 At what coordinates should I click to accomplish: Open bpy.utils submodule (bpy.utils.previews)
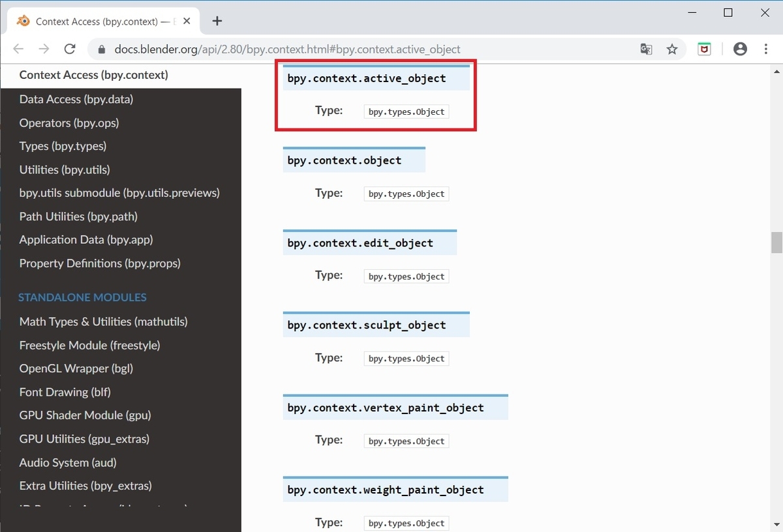point(119,193)
